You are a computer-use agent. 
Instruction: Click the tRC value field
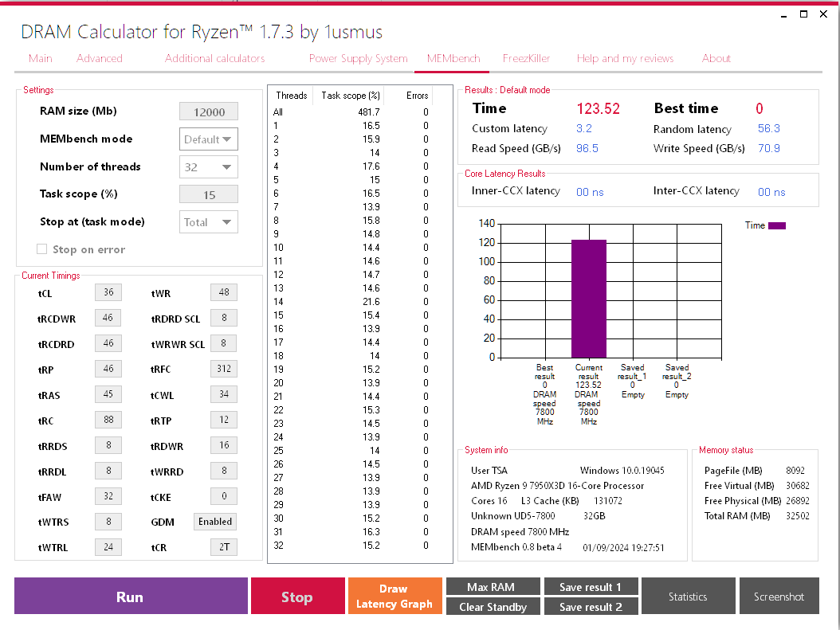pyautogui.click(x=108, y=420)
